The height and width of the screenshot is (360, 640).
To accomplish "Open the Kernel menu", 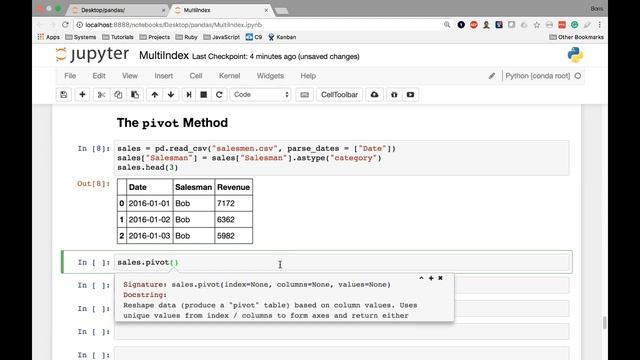I will point(229,76).
